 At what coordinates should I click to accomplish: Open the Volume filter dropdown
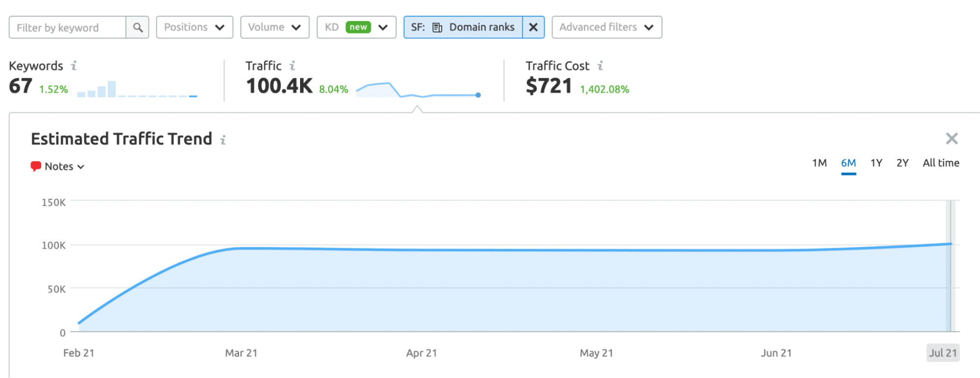(x=275, y=27)
